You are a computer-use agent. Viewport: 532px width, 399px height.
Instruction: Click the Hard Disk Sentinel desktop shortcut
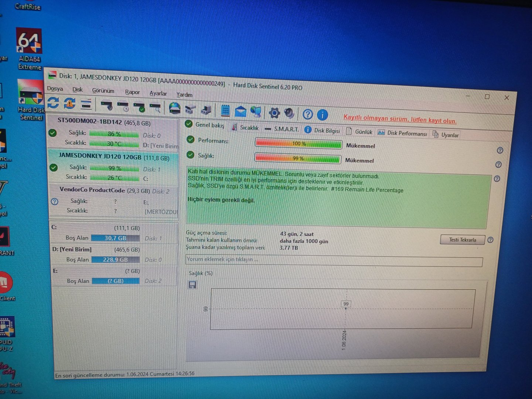coord(31,100)
